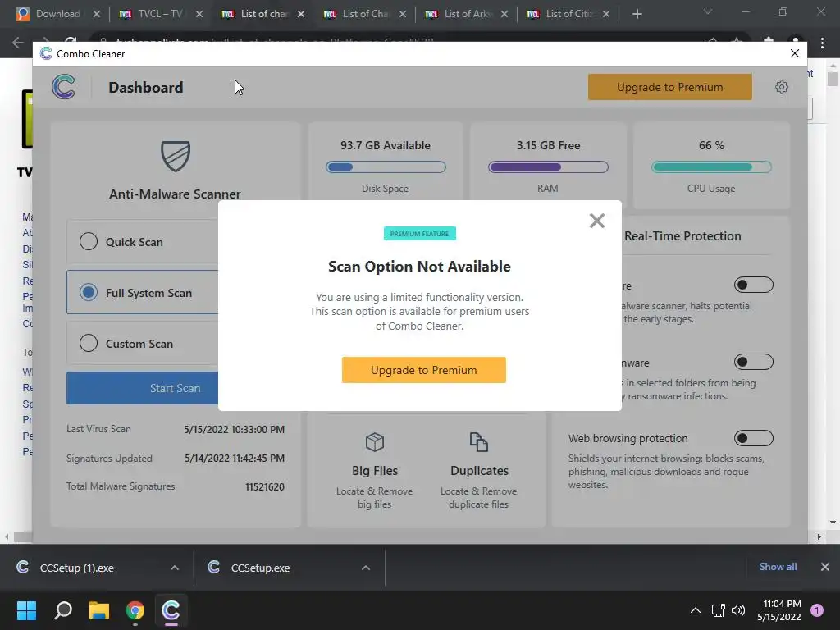This screenshot has height=630, width=840.
Task: Toggle the first Real-Time Protection switch
Action: pyautogui.click(x=753, y=285)
